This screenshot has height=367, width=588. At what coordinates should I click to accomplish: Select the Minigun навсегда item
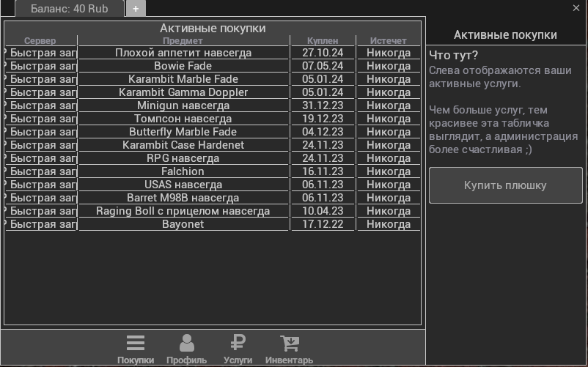[183, 105]
